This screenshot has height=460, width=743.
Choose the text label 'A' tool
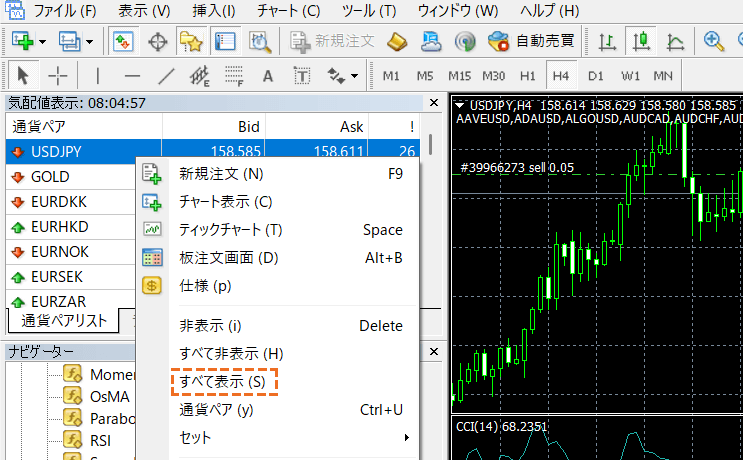(267, 76)
